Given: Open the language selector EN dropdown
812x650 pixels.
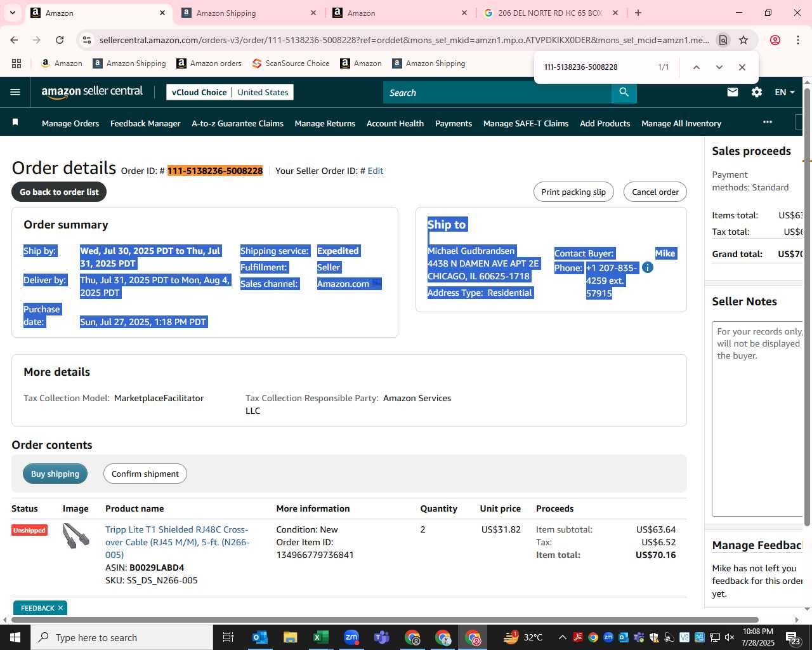Looking at the screenshot, I should coord(785,92).
